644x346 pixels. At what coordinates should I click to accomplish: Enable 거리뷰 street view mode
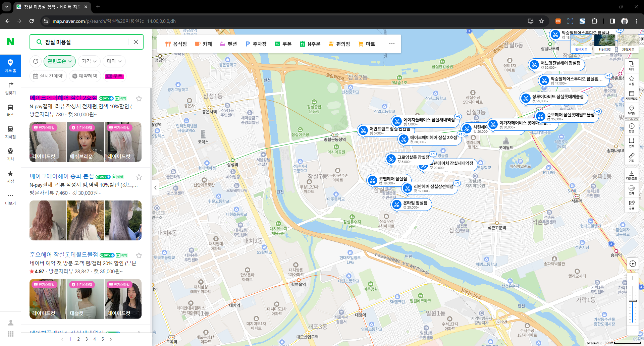click(x=632, y=110)
